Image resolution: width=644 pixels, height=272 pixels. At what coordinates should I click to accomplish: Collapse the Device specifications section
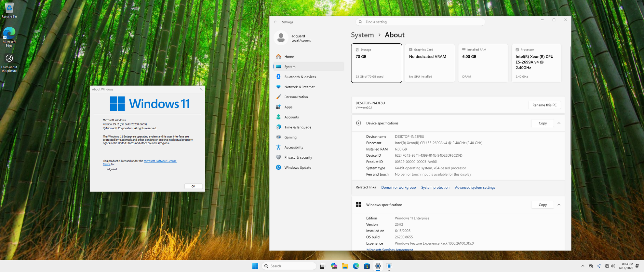[559, 123]
